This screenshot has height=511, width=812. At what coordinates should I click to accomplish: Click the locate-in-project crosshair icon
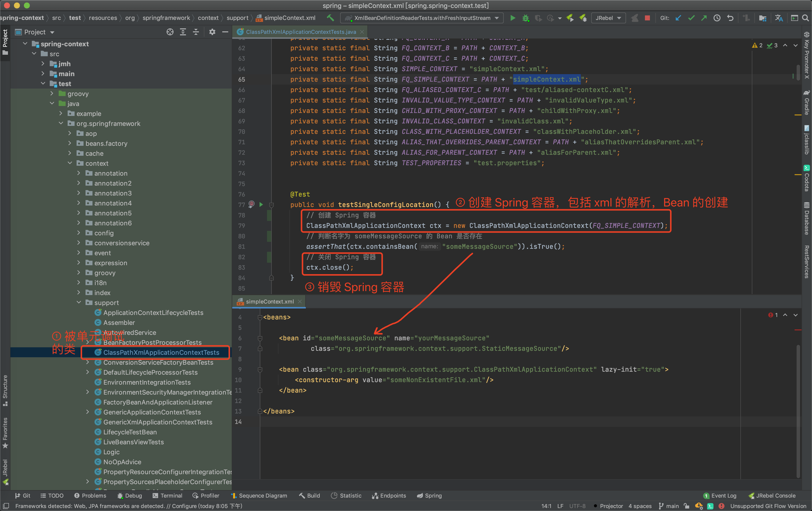170,32
